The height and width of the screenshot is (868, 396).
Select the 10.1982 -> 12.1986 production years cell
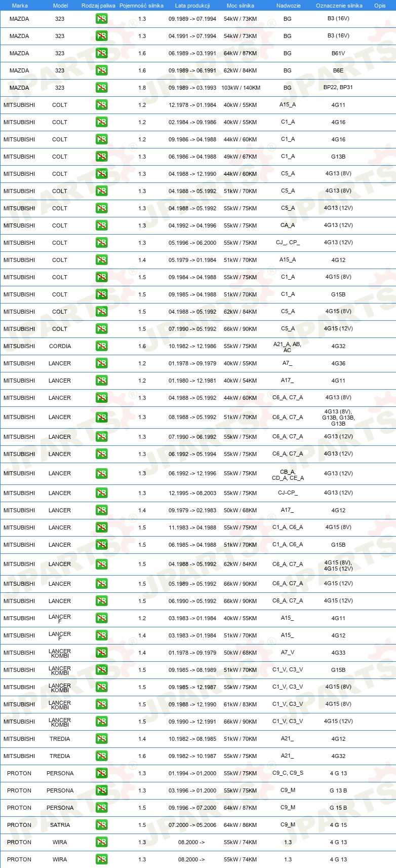pos(192,346)
